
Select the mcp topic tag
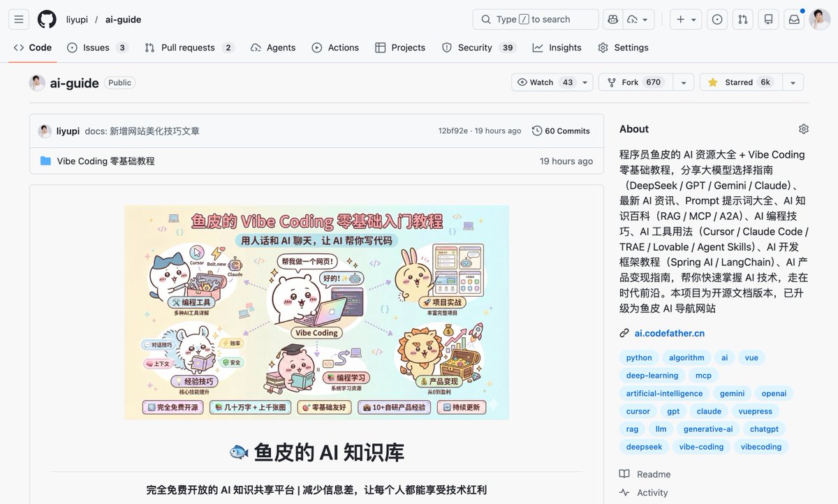point(703,376)
